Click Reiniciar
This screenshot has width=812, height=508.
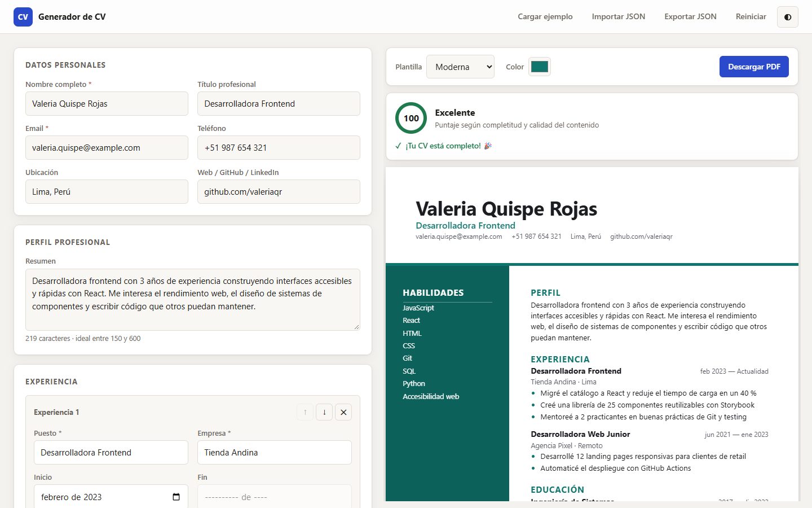[751, 17]
